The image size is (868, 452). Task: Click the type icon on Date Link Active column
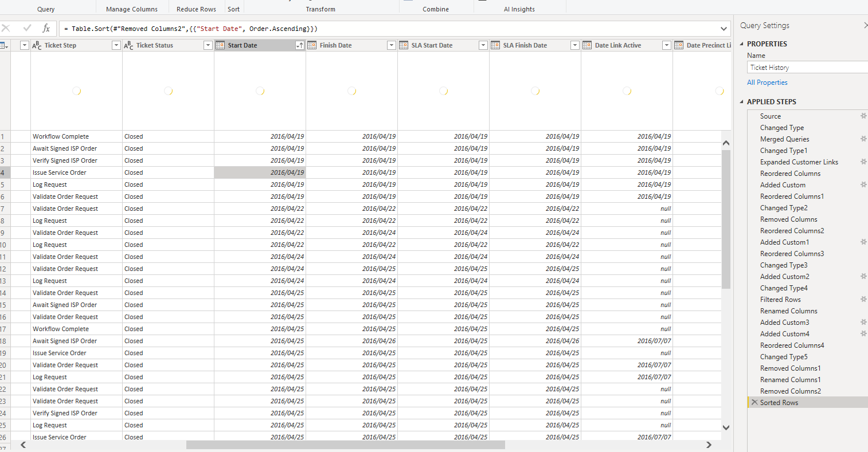pos(587,45)
